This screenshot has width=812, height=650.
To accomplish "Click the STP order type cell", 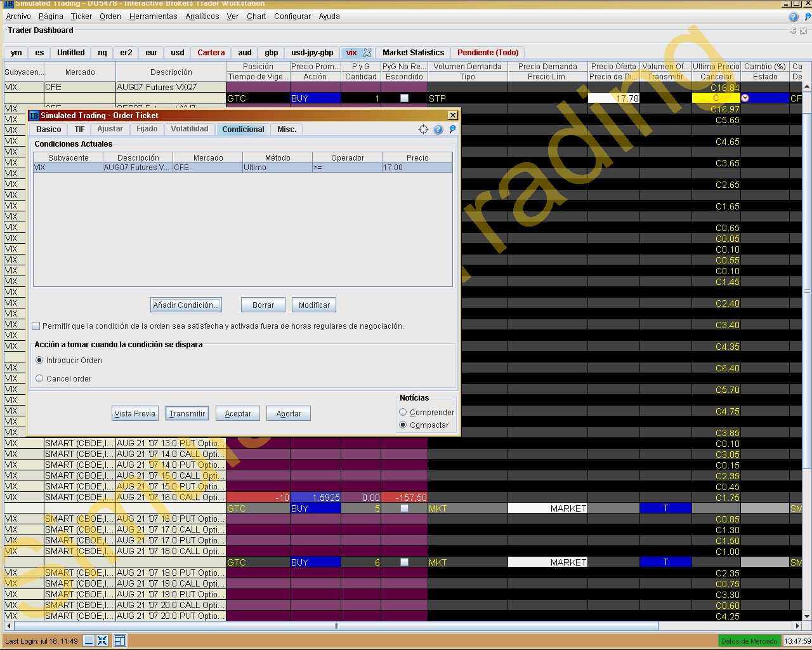I will pyautogui.click(x=468, y=98).
